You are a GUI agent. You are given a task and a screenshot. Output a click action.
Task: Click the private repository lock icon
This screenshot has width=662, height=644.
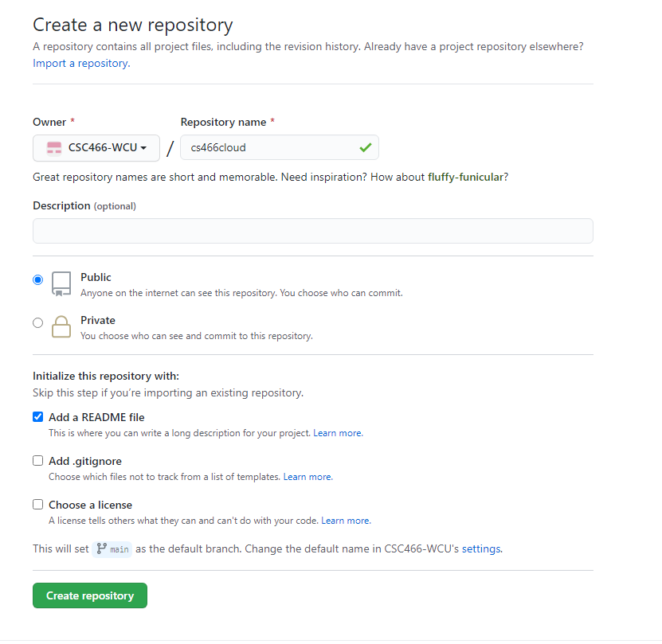61,327
